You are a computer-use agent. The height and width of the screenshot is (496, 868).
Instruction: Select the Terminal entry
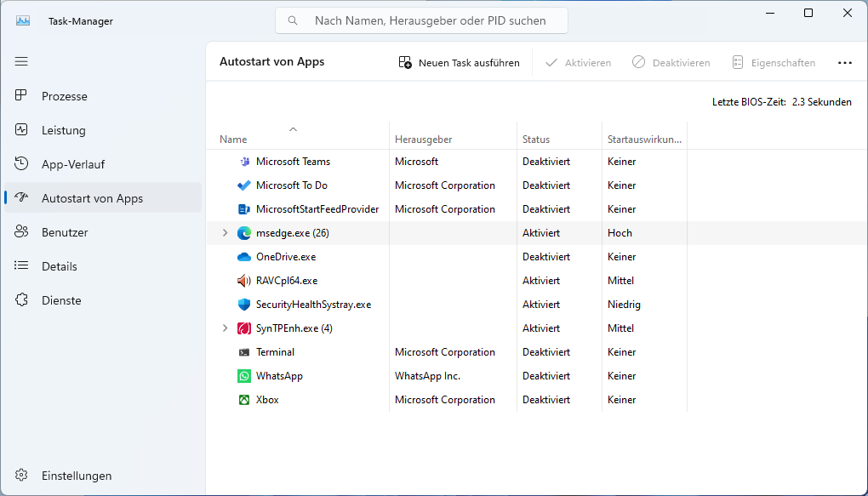[275, 352]
